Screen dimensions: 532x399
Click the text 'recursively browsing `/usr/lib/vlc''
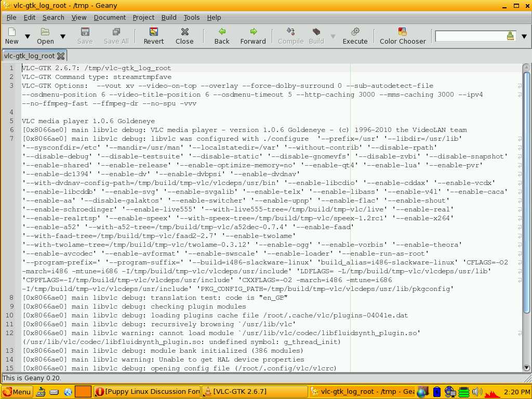click(x=223, y=324)
